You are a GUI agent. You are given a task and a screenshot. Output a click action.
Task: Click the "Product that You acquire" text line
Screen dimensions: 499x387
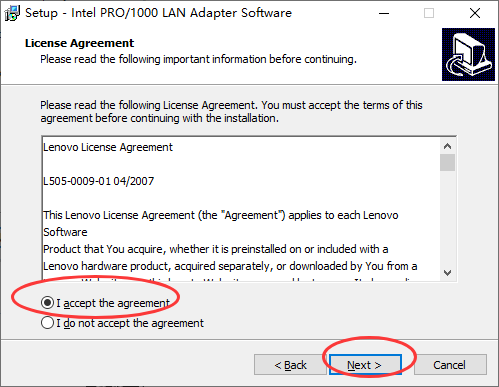tap(216, 249)
